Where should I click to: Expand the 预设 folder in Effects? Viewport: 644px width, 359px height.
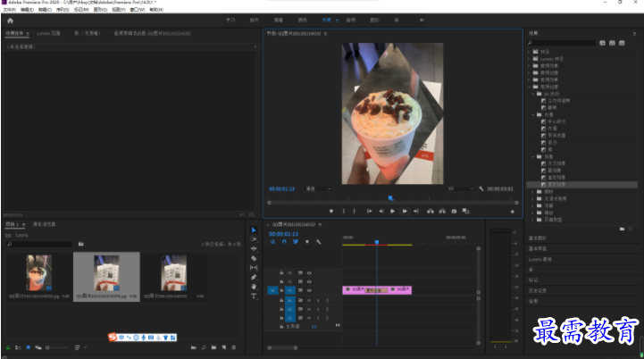click(x=529, y=52)
